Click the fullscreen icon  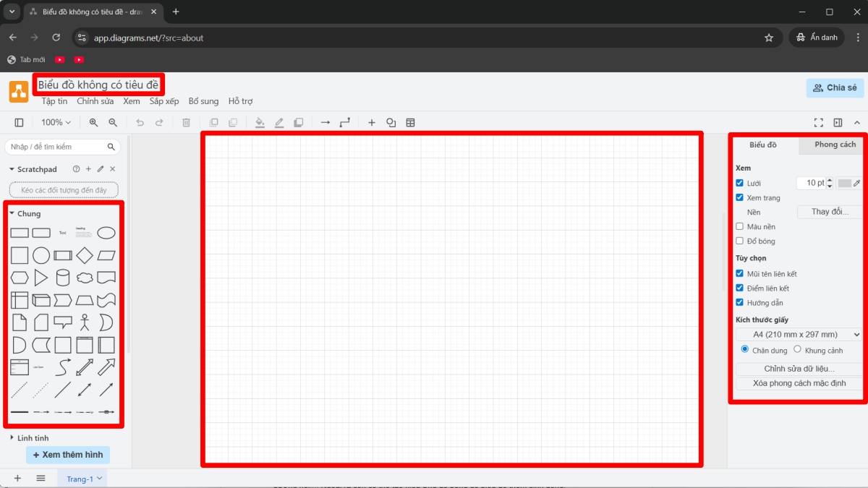click(x=819, y=123)
